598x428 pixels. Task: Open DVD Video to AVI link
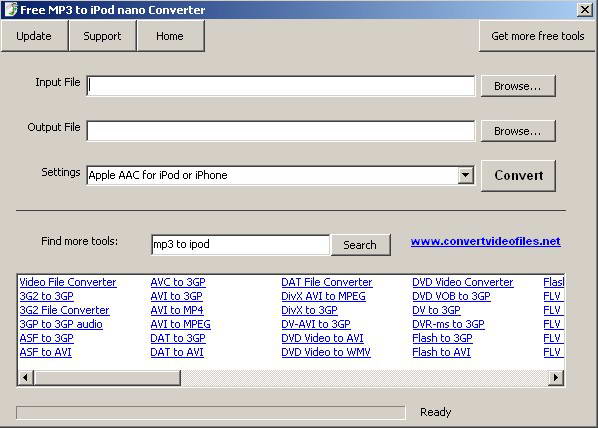323,338
